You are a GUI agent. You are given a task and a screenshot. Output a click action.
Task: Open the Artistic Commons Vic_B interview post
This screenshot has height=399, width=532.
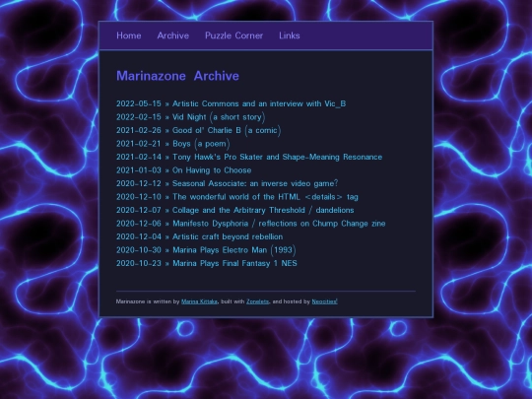pos(259,103)
